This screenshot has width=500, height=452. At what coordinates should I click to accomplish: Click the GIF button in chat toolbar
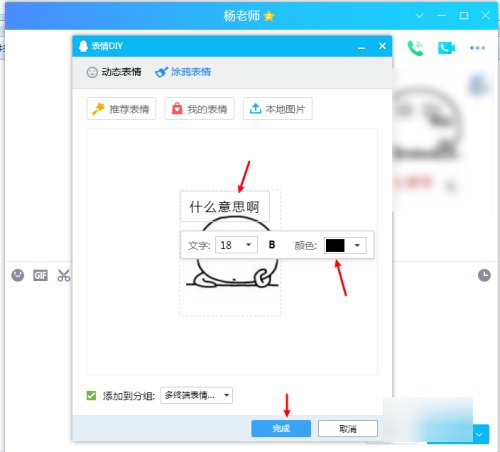(40, 275)
